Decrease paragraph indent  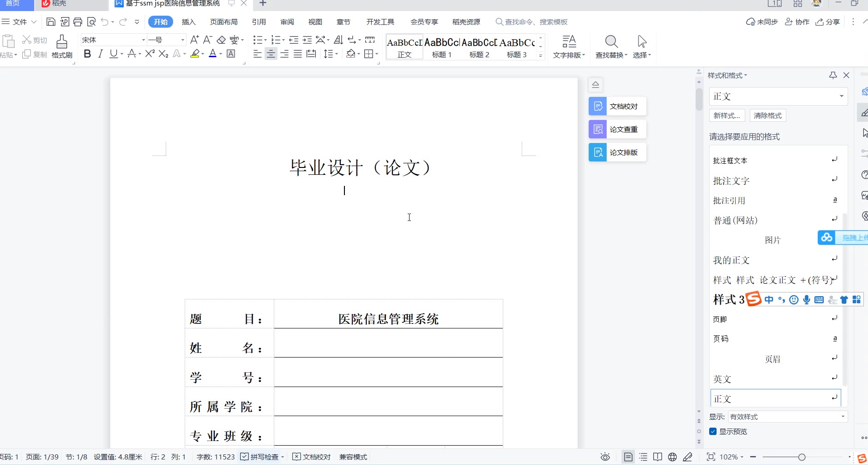294,40
